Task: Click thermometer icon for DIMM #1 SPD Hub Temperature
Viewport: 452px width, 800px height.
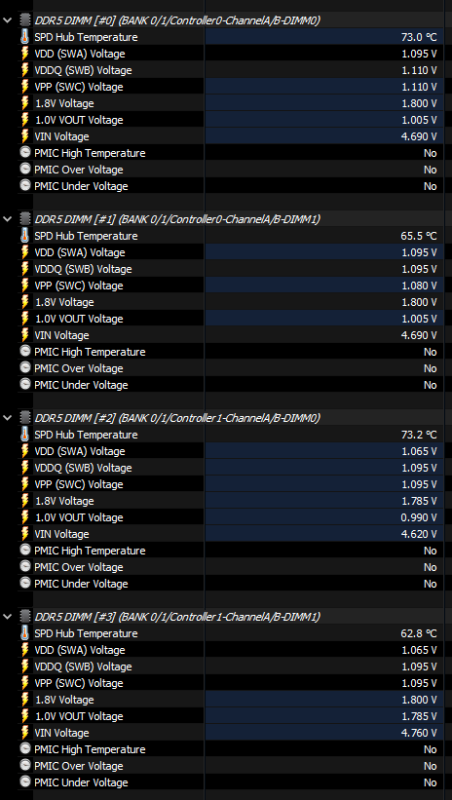Action: (x=25, y=236)
